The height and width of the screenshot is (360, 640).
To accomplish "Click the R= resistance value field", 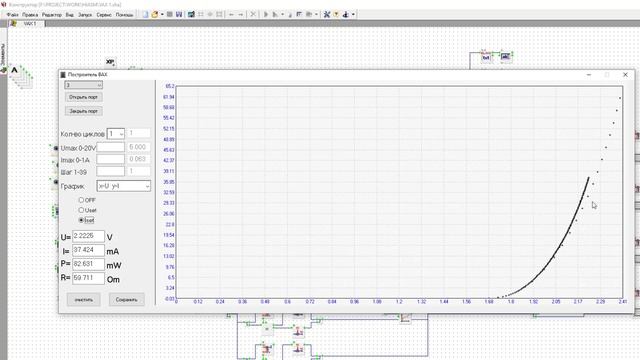I will [88, 278].
